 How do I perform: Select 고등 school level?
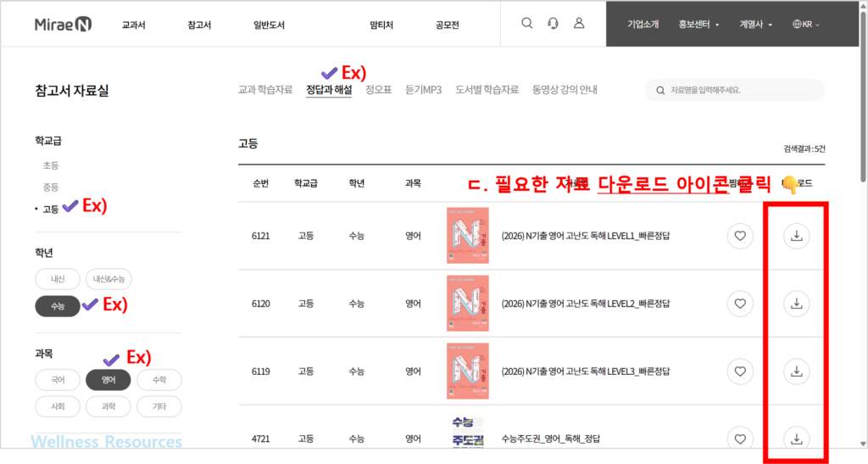pos(50,210)
